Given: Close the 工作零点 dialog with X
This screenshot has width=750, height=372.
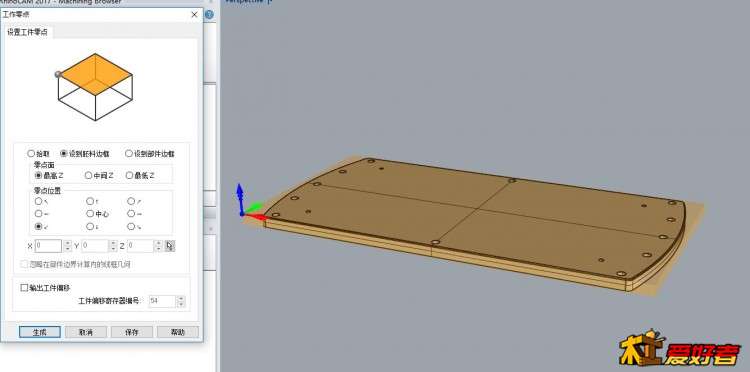Looking at the screenshot, I should 194,15.
